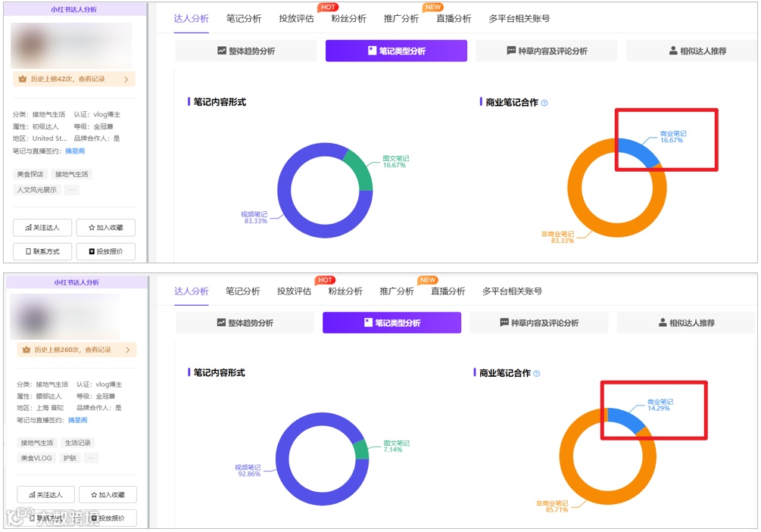The height and width of the screenshot is (532, 761).
Task: Click the star icon in 加入收藏 on the 260次 page
Action: [94, 495]
